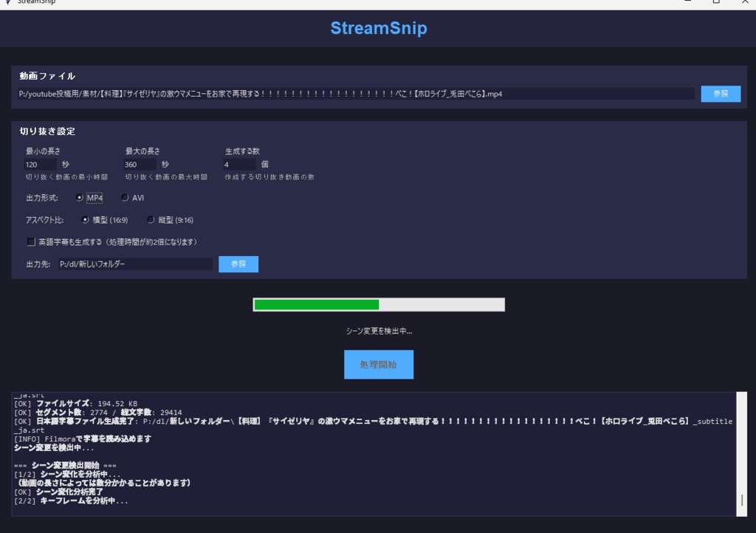
Task: Click the StreamSnip title heading
Action: click(x=378, y=28)
